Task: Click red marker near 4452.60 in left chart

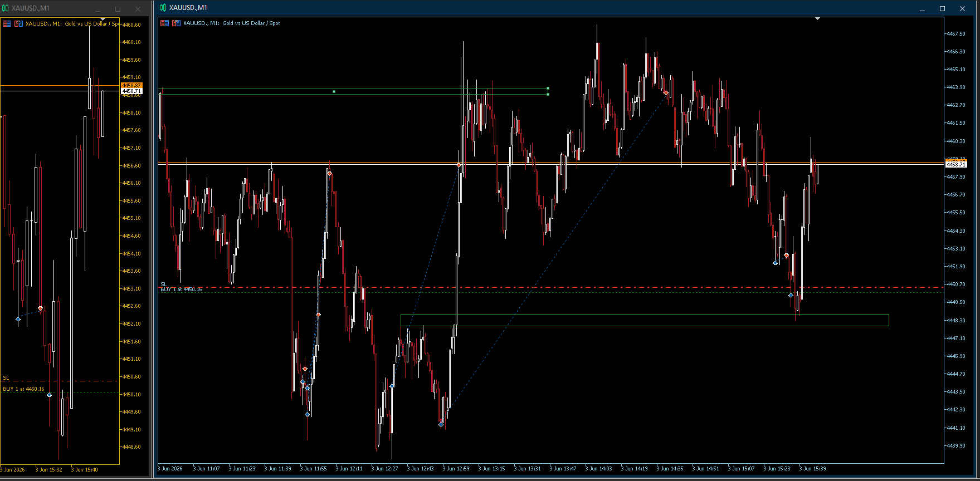Action: (x=40, y=308)
